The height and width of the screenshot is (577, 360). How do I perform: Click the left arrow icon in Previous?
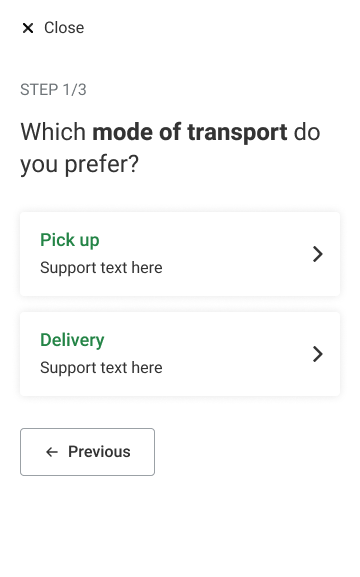52,452
